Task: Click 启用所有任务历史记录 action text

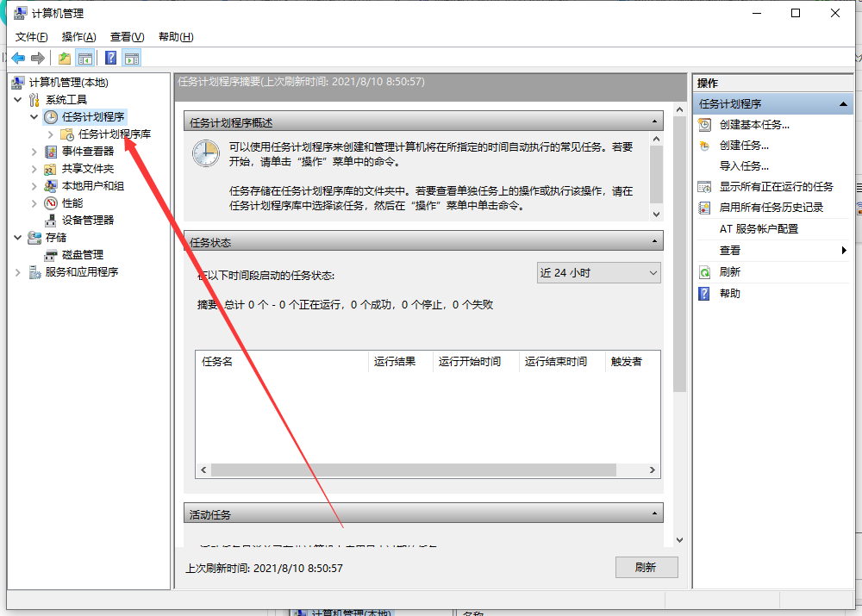Action: point(771,208)
